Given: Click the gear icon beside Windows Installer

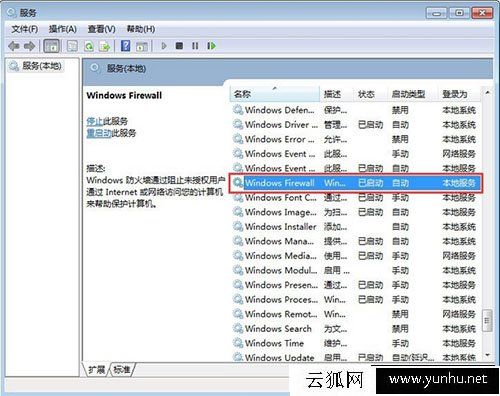Looking at the screenshot, I should tap(238, 227).
